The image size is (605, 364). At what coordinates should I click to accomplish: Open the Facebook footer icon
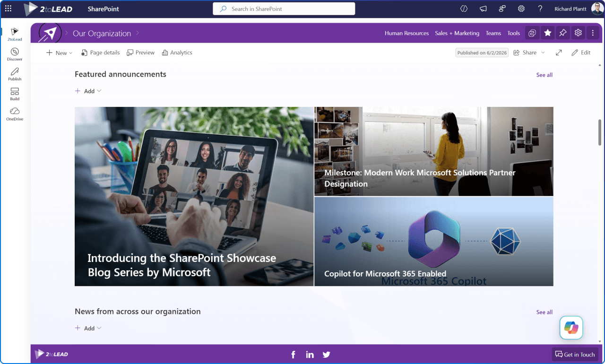coord(293,355)
